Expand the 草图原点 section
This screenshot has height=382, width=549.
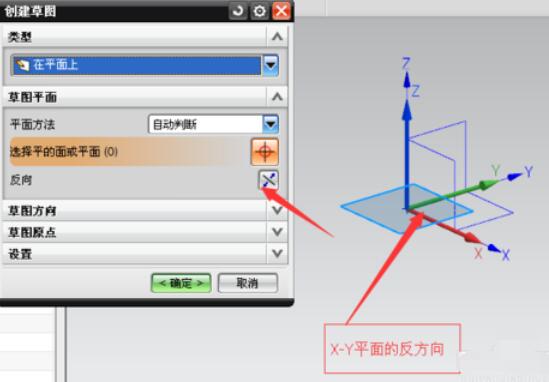pos(277,232)
